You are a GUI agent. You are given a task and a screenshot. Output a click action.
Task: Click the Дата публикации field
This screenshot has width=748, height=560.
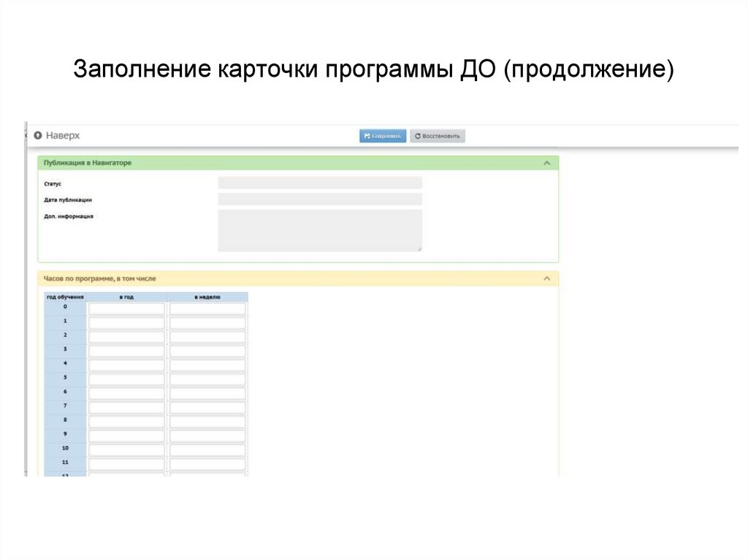[x=319, y=198]
